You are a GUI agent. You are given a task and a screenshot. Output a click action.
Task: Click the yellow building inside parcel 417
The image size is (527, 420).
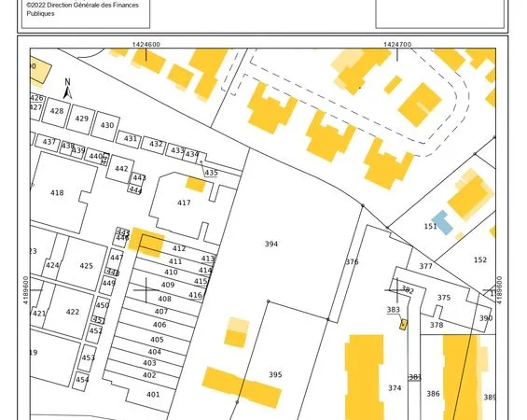pyautogui.click(x=196, y=184)
